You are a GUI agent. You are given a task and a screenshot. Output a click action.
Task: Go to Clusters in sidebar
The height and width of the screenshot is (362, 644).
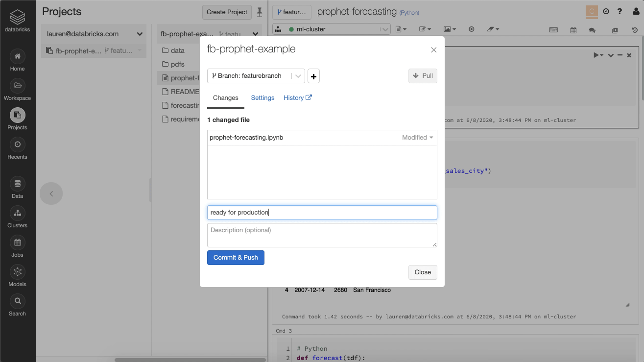click(17, 217)
